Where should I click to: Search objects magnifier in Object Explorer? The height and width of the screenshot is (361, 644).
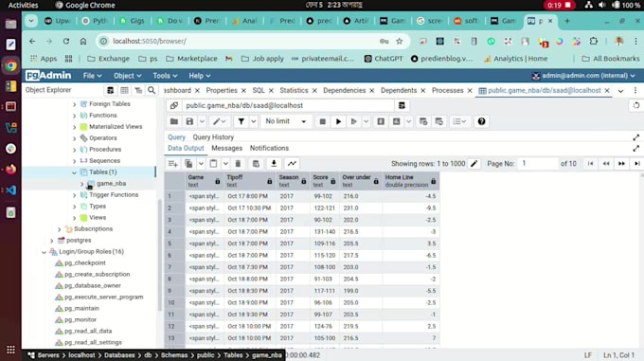(152, 90)
